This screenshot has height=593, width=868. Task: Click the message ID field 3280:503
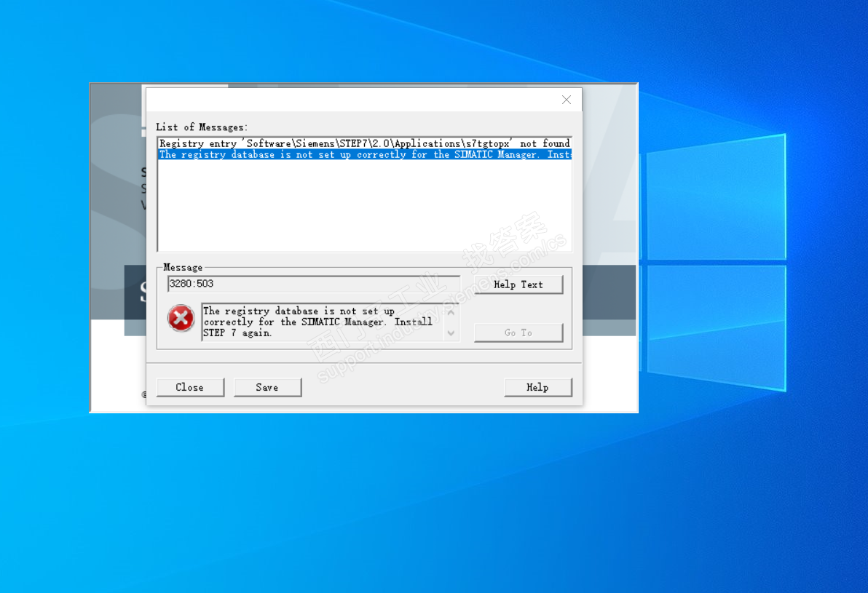point(313,284)
